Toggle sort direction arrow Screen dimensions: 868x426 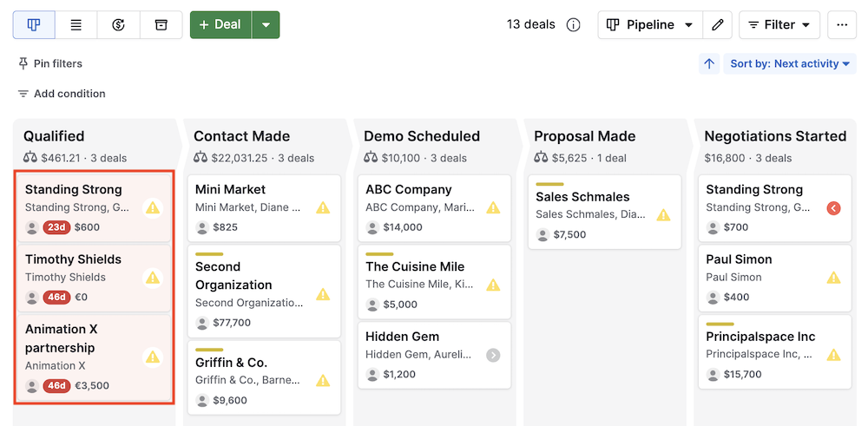pos(709,63)
